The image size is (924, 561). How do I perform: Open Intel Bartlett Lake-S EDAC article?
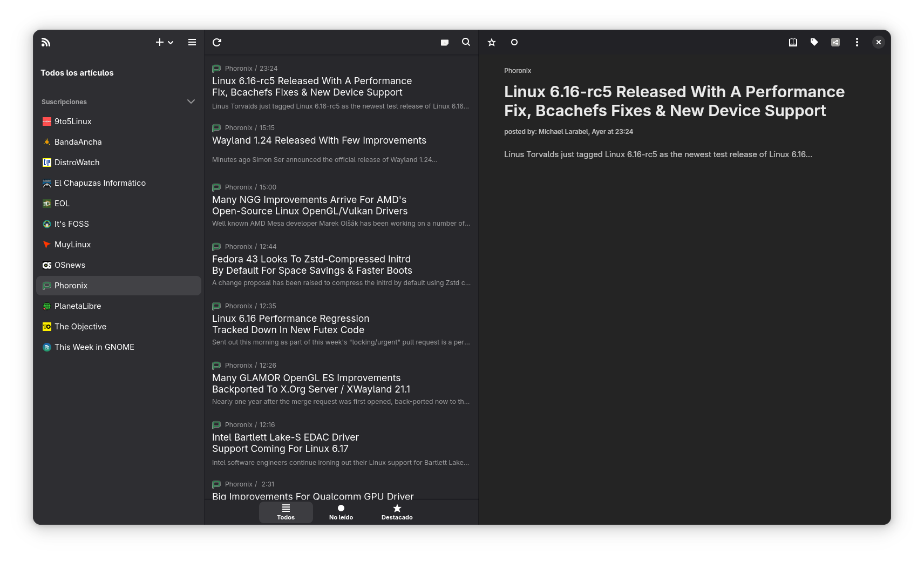point(341,443)
